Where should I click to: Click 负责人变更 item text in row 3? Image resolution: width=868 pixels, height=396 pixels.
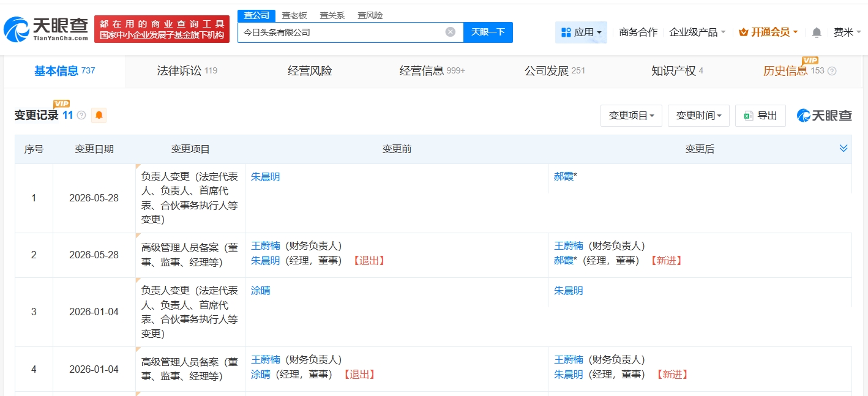click(190, 312)
